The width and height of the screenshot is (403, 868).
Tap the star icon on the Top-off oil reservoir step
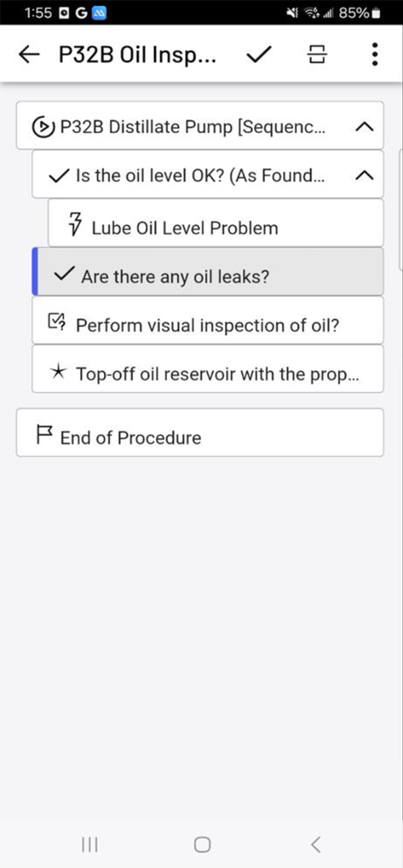pyautogui.click(x=60, y=370)
